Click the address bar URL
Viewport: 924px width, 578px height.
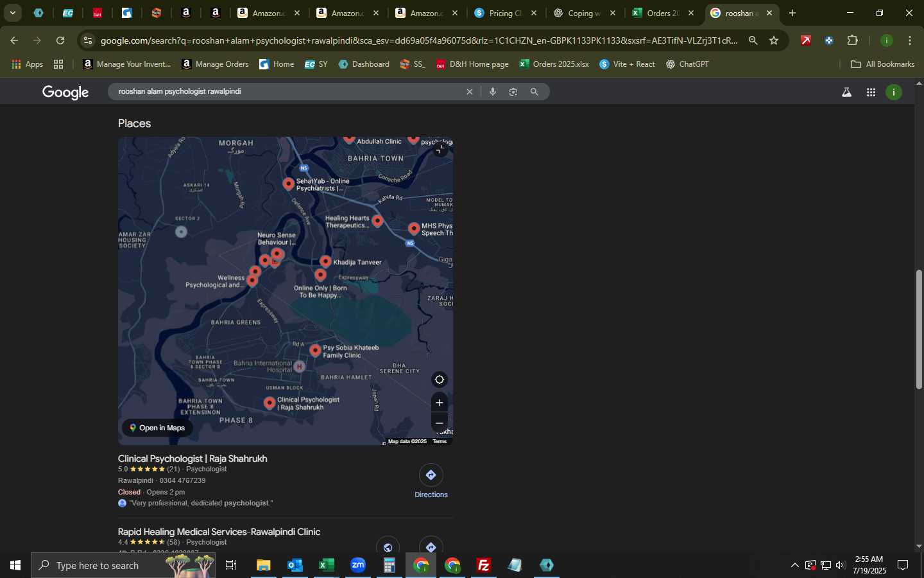coord(419,40)
